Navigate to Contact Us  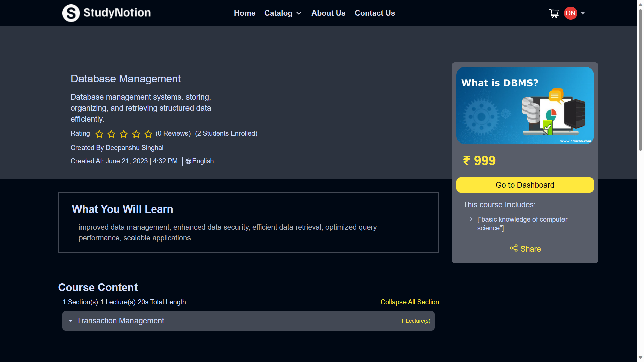click(375, 13)
